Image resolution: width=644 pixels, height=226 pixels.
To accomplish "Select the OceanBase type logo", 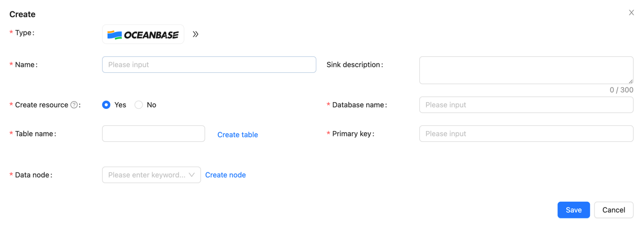I will [x=143, y=35].
